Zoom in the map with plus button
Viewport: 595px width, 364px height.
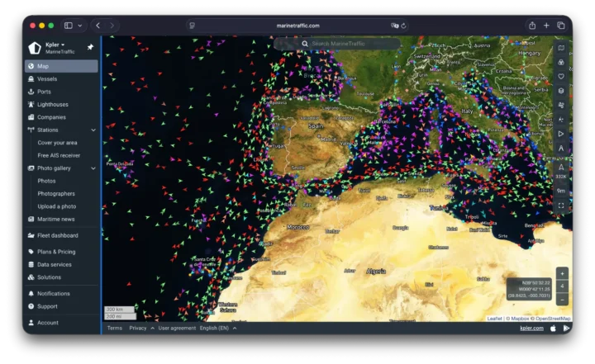[562, 273]
